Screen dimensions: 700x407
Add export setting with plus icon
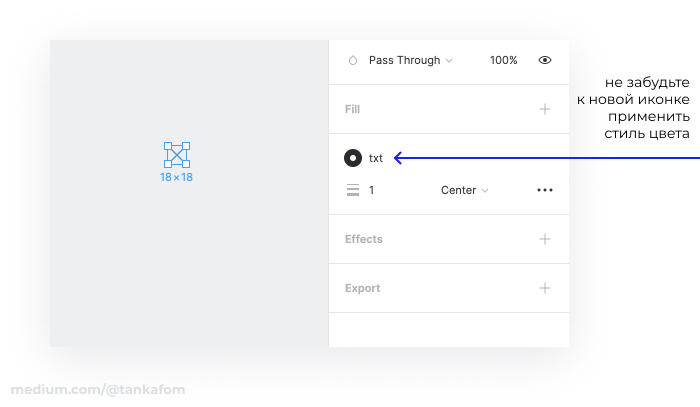pos(545,288)
